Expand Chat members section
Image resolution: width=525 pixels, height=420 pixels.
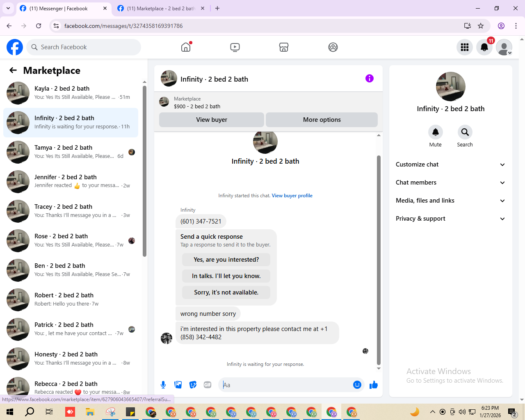[x=450, y=183]
